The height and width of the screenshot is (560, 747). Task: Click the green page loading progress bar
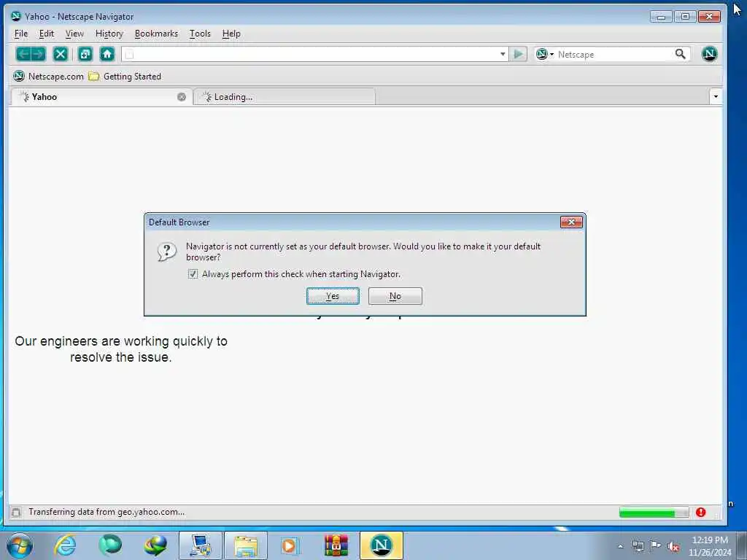click(654, 513)
